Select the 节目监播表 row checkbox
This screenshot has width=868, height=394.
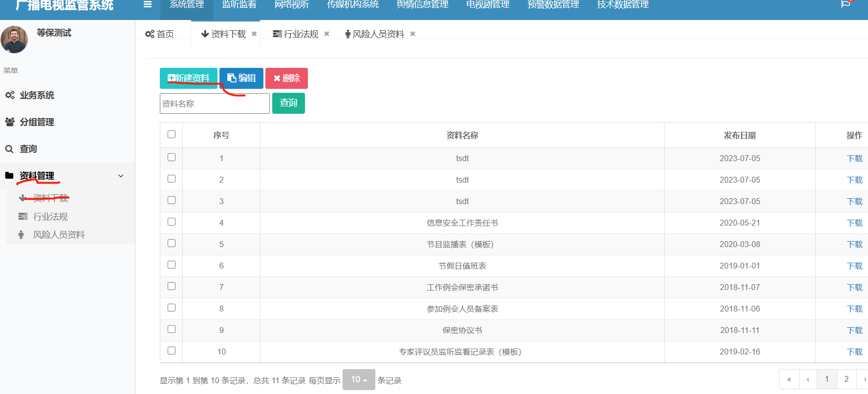click(x=172, y=243)
